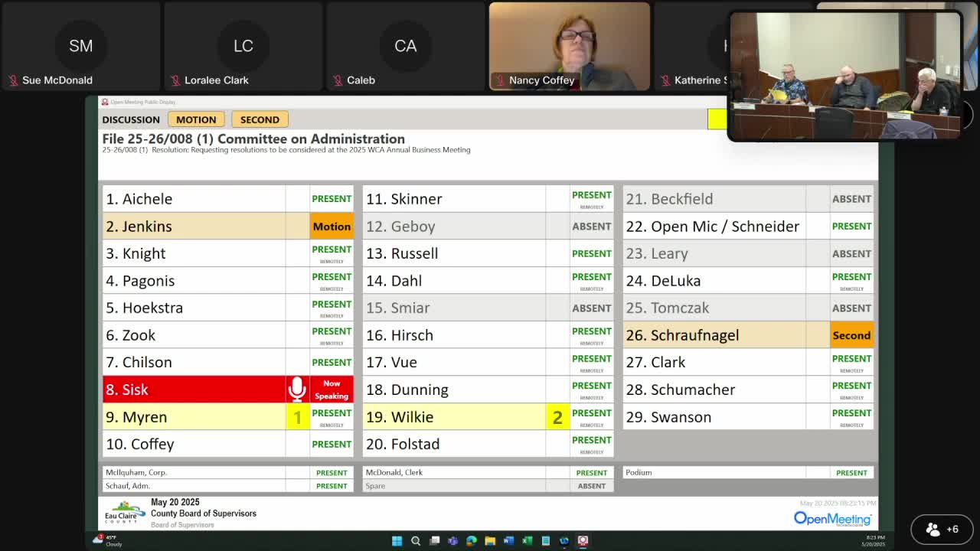The width and height of the screenshot is (980, 551).
Task: Click the '7. Chilson' row
Action: (228, 362)
